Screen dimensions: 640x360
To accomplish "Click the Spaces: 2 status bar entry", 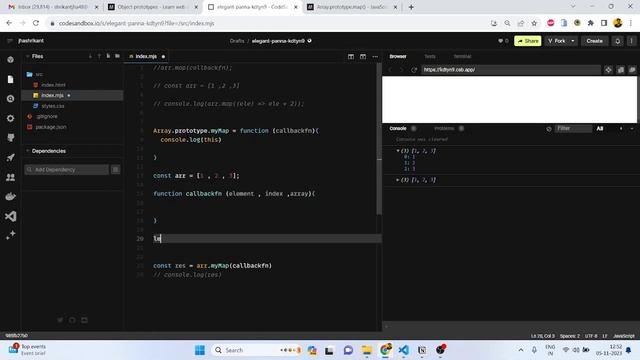I will point(570,336).
